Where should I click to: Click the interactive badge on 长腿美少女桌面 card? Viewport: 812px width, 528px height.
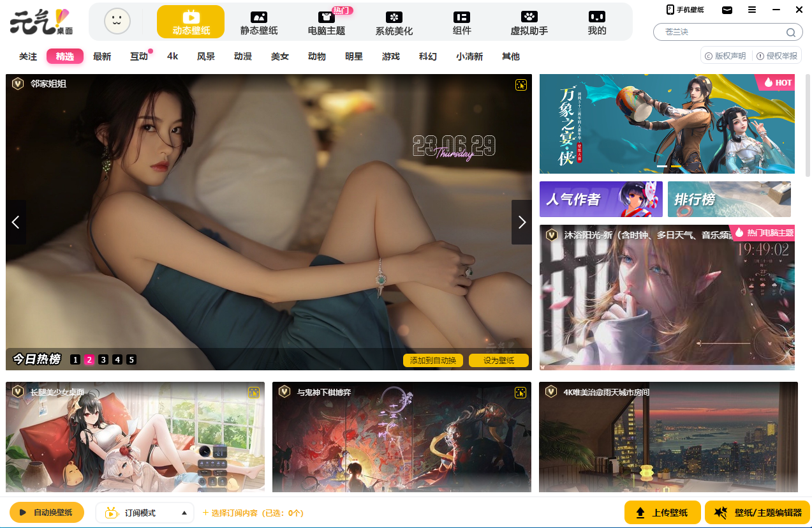tap(254, 393)
